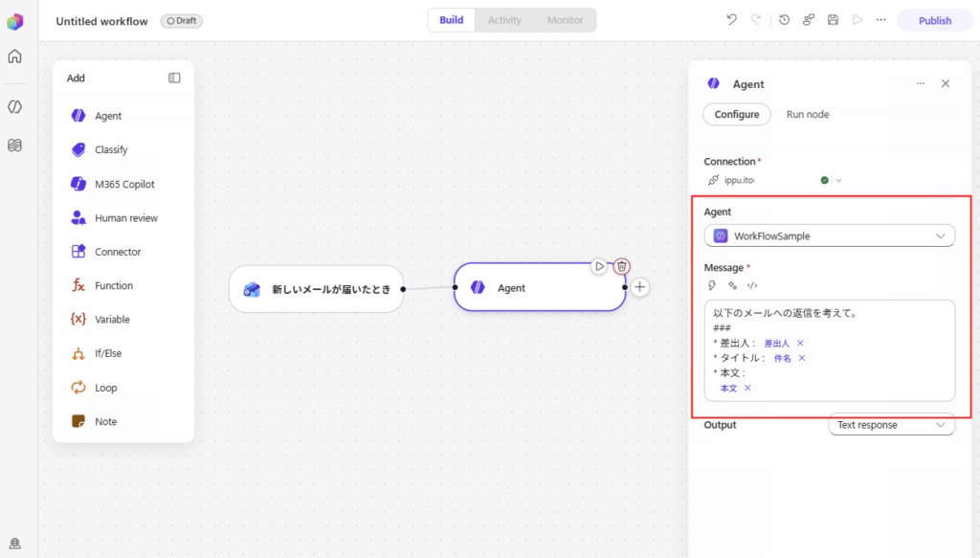Click the ippu.ito connection name
The width and height of the screenshot is (980, 558).
click(x=740, y=180)
